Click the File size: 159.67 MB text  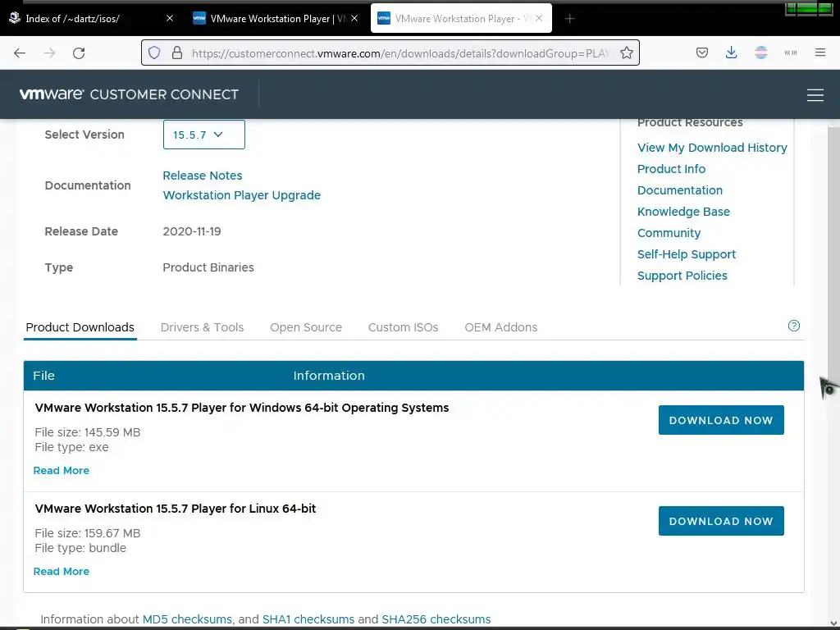coord(87,533)
